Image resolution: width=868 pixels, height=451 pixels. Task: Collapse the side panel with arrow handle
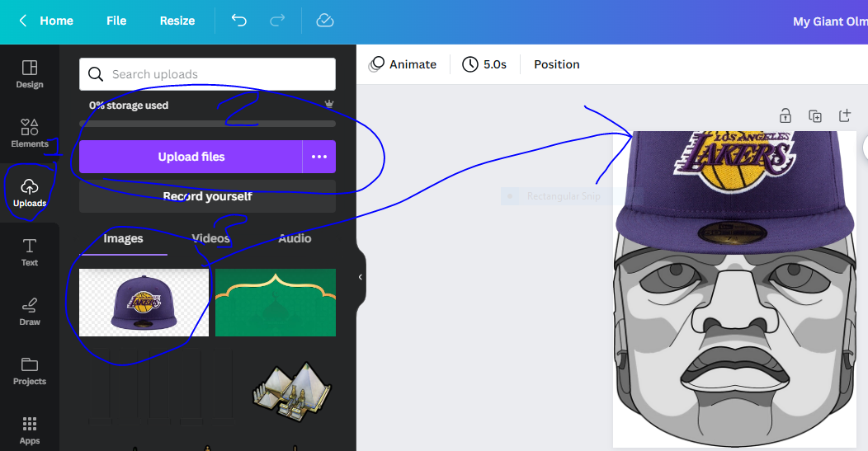pos(360,277)
